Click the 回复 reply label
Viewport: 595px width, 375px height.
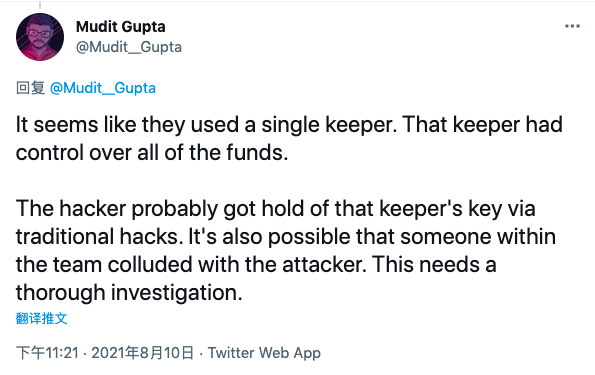(x=30, y=88)
